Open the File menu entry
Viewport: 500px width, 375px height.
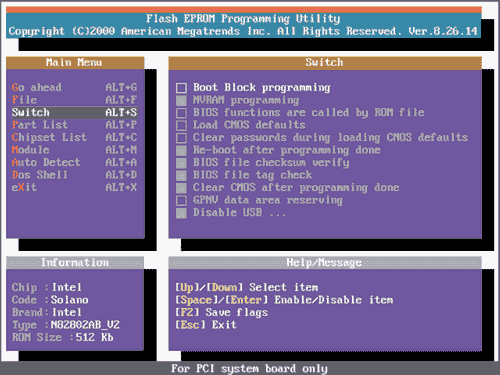pos(75,100)
